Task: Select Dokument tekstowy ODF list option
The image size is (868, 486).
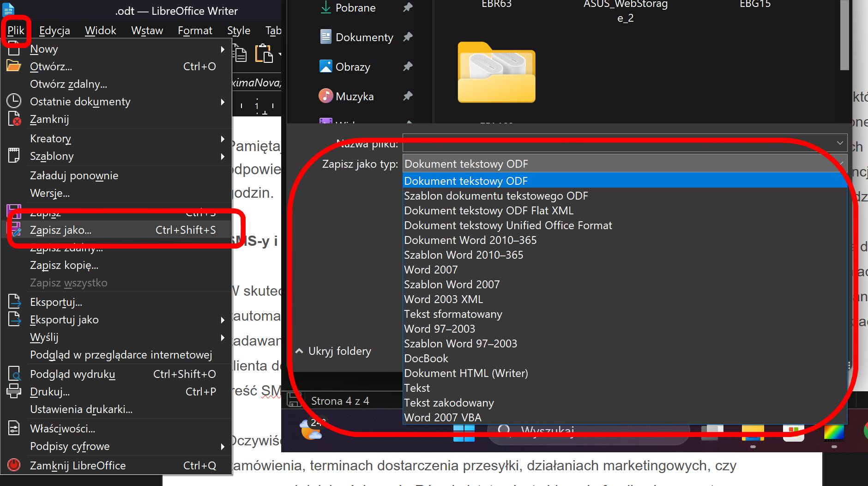Action: coord(625,181)
